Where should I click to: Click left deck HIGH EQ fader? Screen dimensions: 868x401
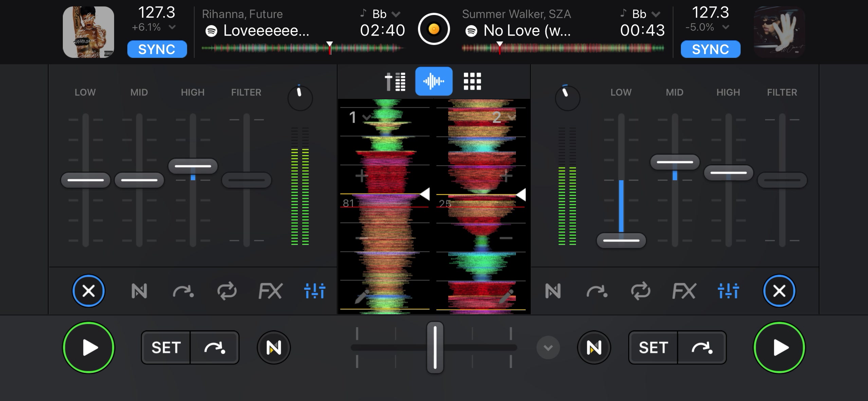(193, 166)
